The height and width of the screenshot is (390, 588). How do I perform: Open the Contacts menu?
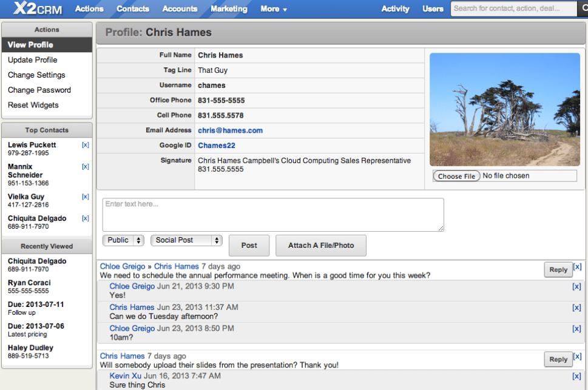(x=133, y=8)
